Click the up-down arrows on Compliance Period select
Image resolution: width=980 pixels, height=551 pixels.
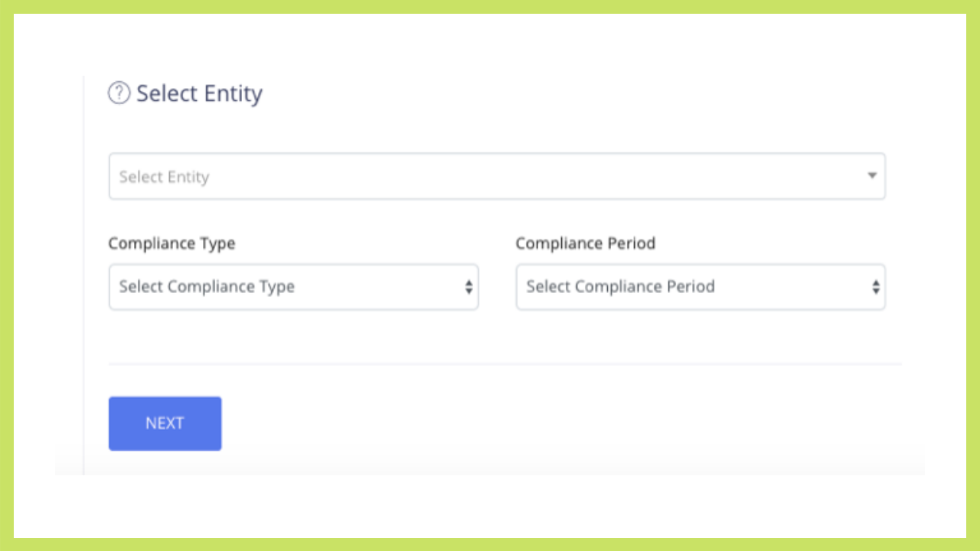click(x=876, y=287)
